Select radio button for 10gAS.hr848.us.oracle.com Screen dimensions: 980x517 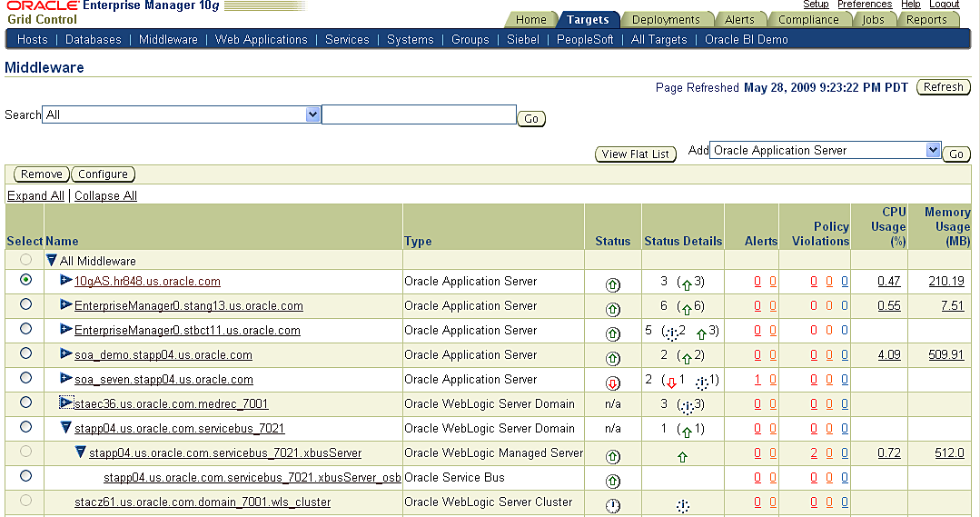[25, 280]
